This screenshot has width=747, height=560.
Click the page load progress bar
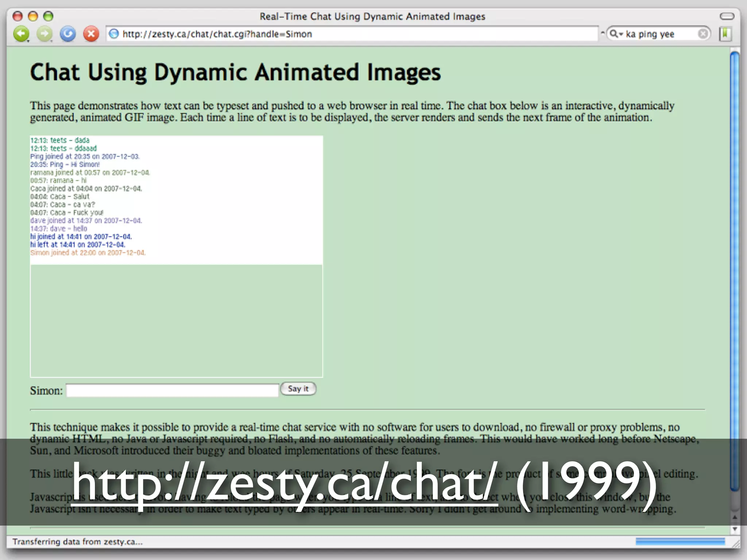[x=680, y=541]
